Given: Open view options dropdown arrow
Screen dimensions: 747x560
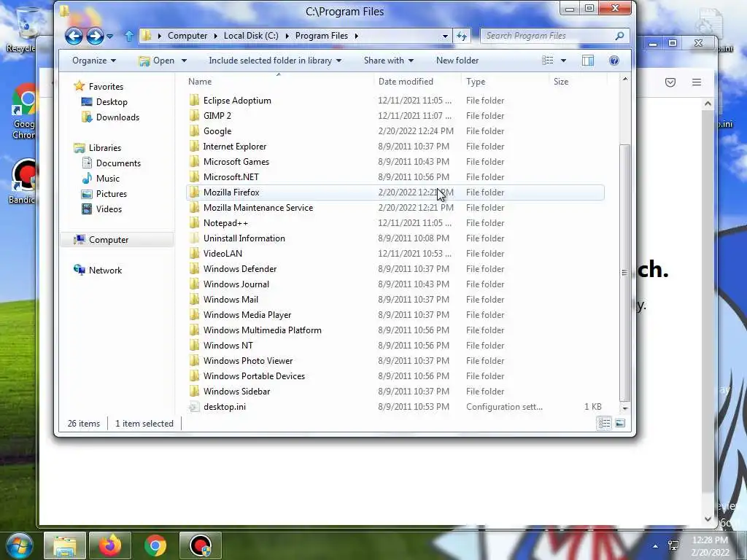Looking at the screenshot, I should (564, 61).
